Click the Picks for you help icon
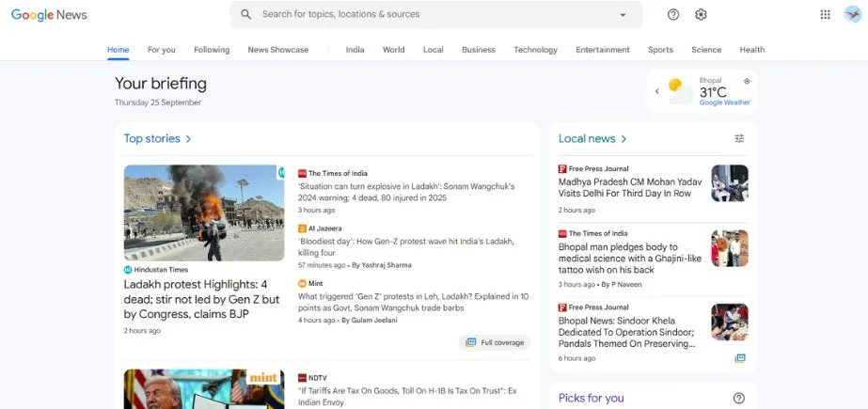868x409 pixels. point(739,398)
